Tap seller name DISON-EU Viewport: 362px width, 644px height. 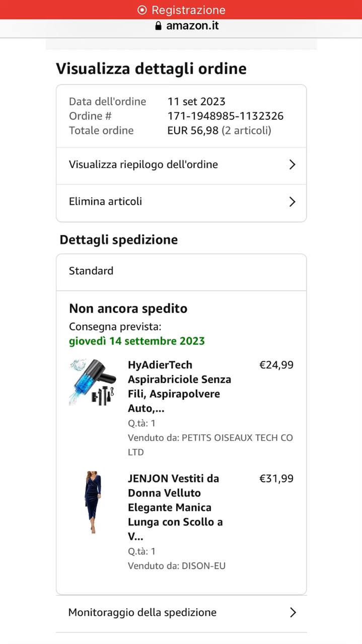203,566
